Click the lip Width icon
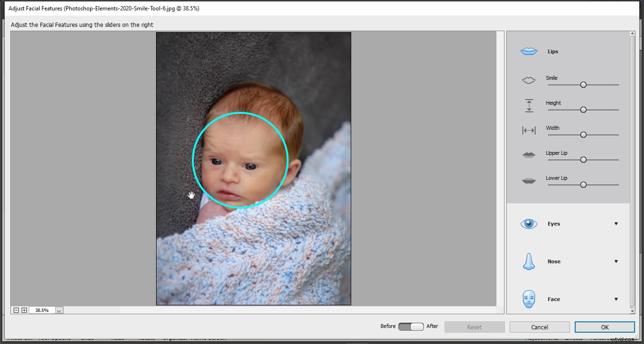This screenshot has height=344, width=644. coord(528,130)
